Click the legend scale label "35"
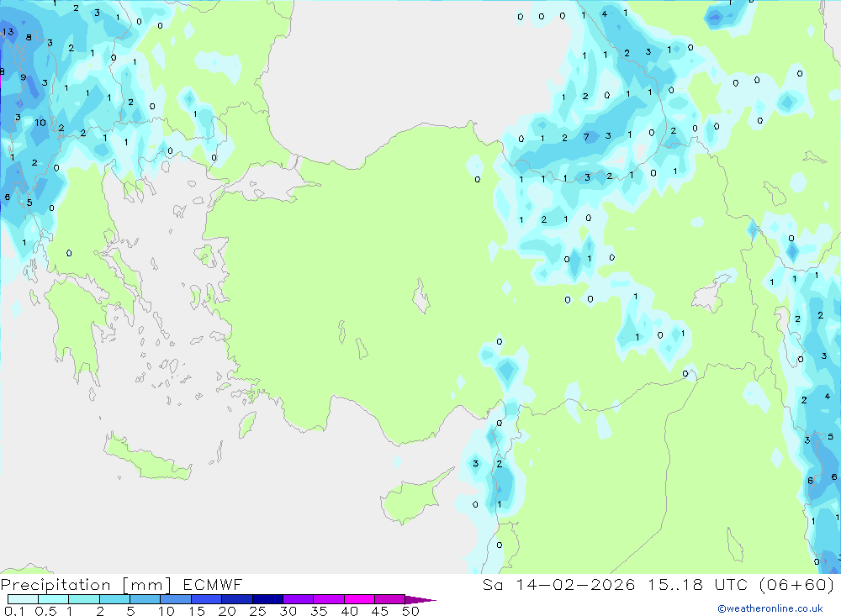841x616 pixels. tap(319, 611)
